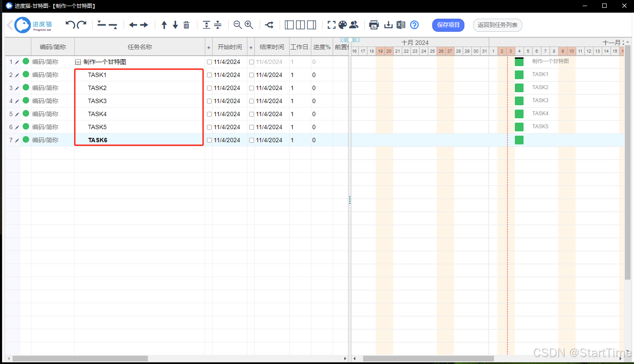
Task: Enter fullscreen mode
Action: (331, 25)
